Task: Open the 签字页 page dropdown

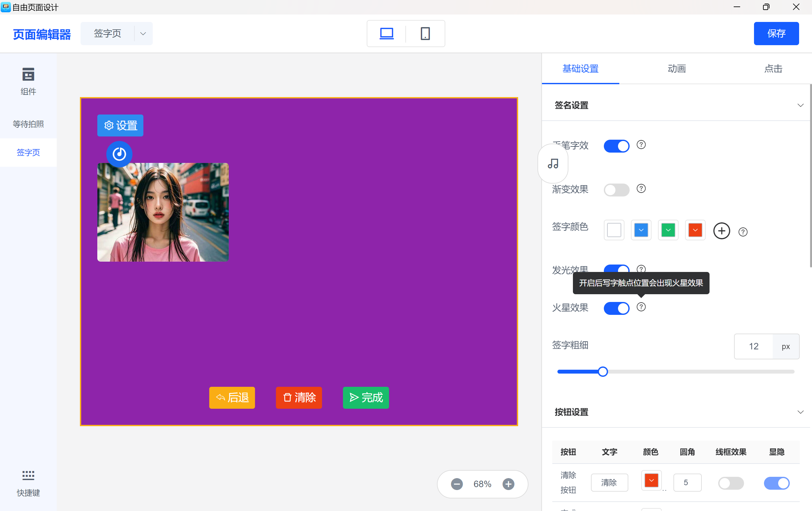Action: point(143,34)
